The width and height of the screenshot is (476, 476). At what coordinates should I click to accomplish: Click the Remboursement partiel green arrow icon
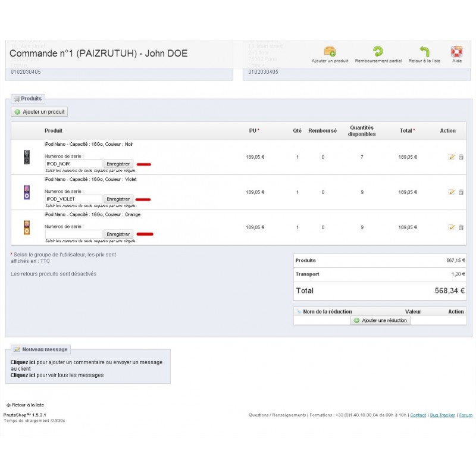pos(378,52)
